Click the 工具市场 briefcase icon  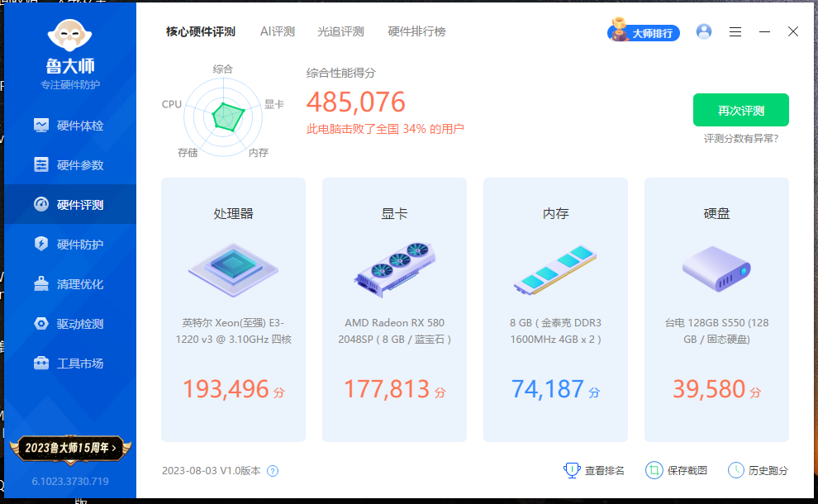(x=41, y=364)
